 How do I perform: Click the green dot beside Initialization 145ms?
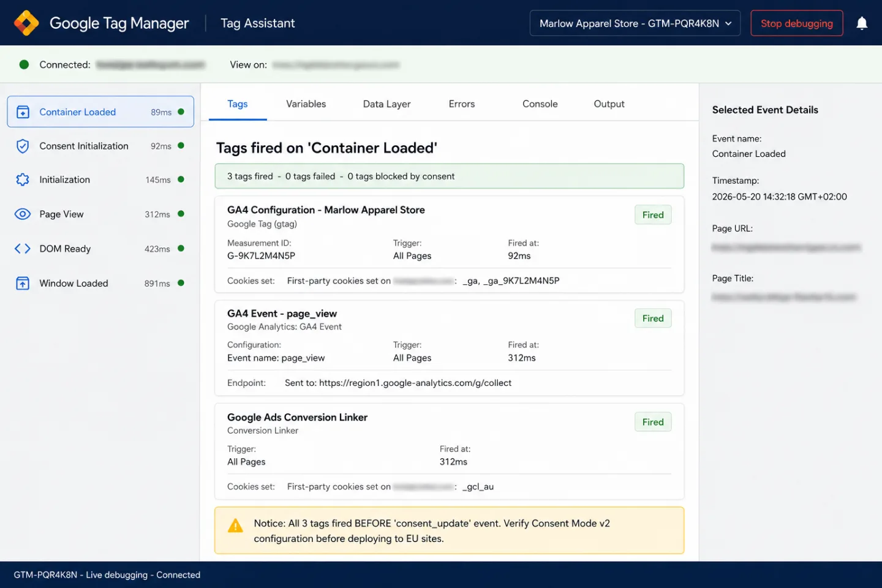[181, 179]
